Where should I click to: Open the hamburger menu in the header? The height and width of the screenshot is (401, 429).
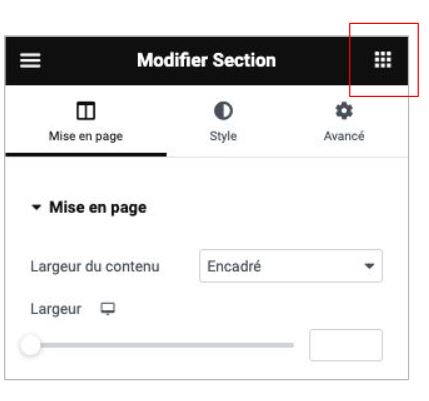pyautogui.click(x=30, y=60)
